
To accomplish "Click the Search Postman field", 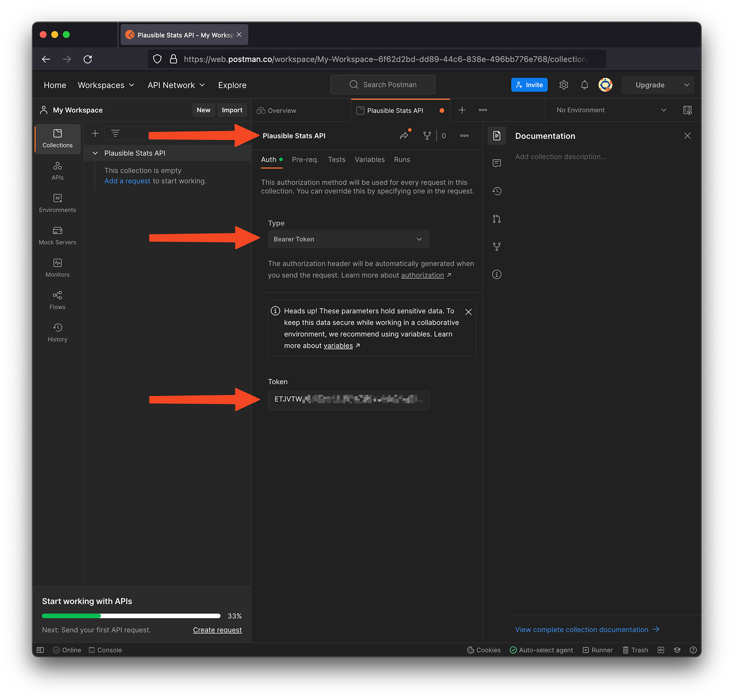I will [383, 84].
